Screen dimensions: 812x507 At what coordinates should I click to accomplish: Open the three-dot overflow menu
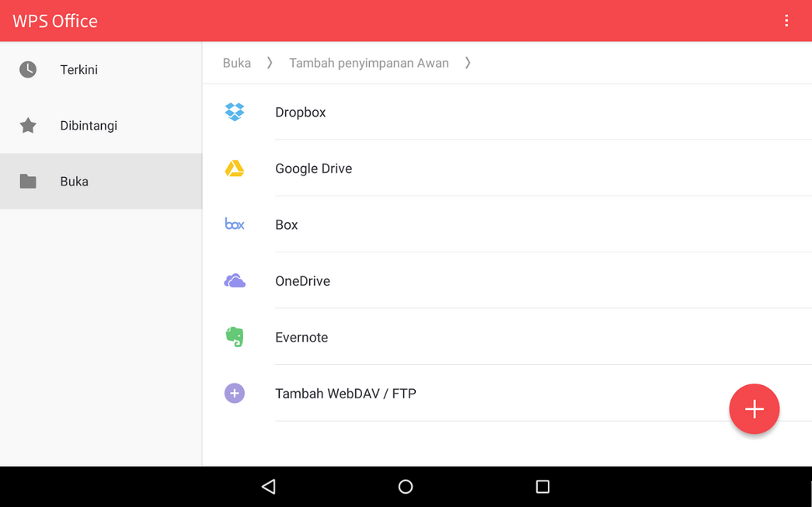[786, 21]
